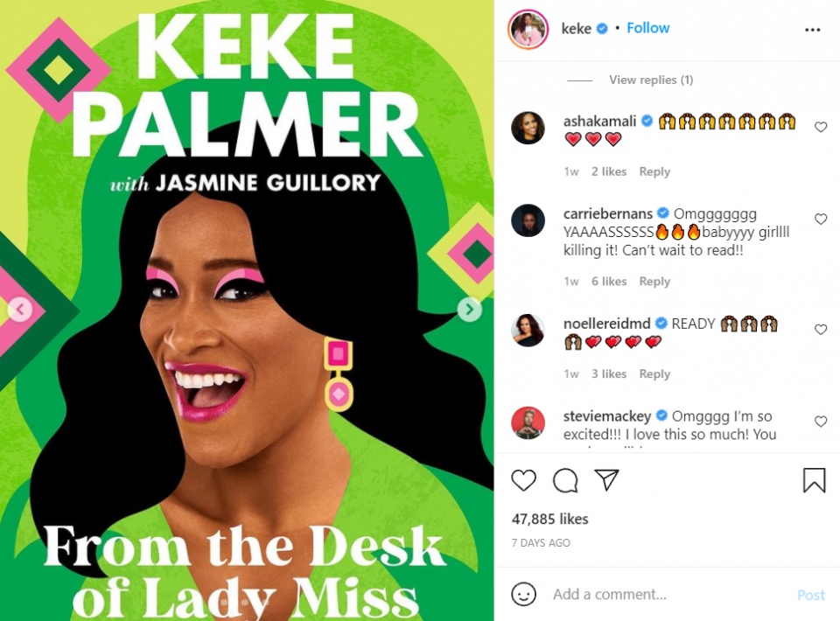
Task: Reply to carriebernans's comment
Action: click(x=654, y=282)
